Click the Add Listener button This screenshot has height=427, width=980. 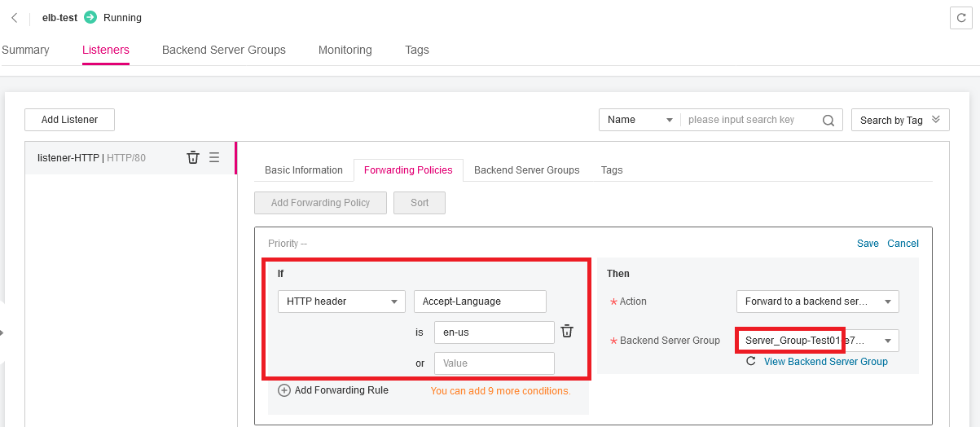[69, 120]
